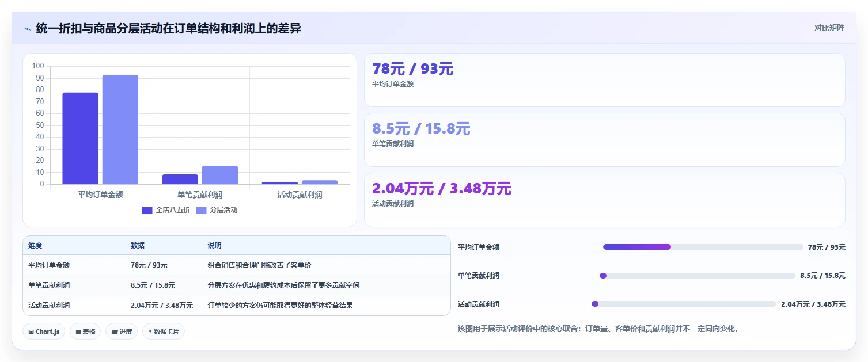Click the 数据卡片 tag button
The height and width of the screenshot is (362, 868).
click(164, 331)
